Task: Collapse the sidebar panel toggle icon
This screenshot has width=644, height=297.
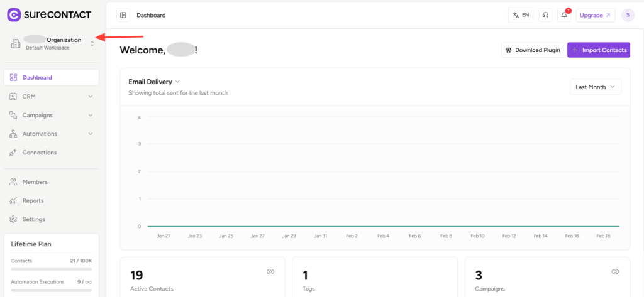Action: point(123,15)
